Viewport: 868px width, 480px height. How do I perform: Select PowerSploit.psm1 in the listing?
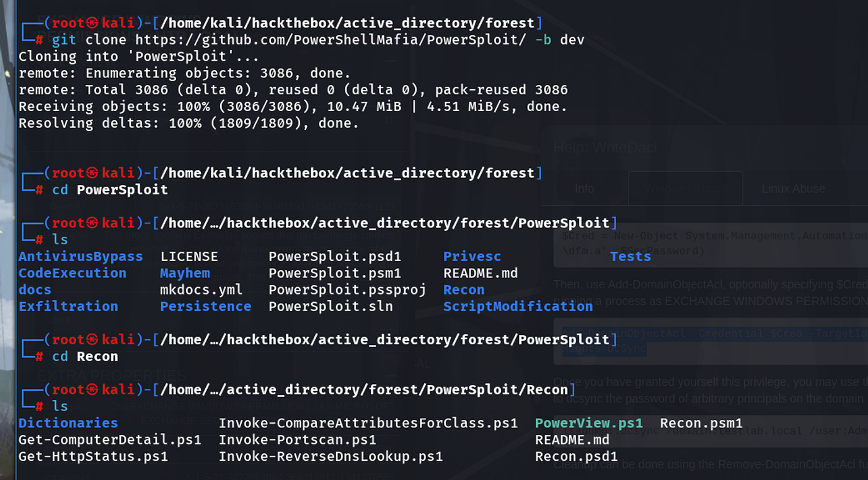[x=335, y=273]
